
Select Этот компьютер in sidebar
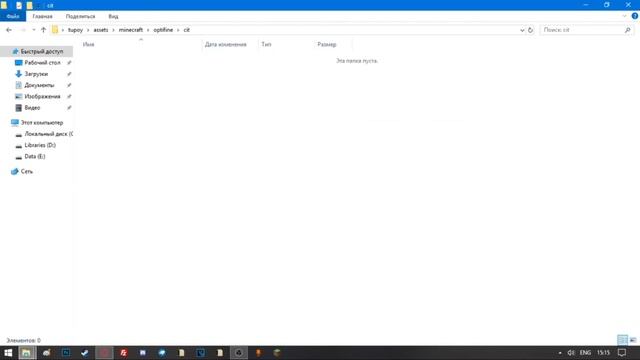point(42,122)
